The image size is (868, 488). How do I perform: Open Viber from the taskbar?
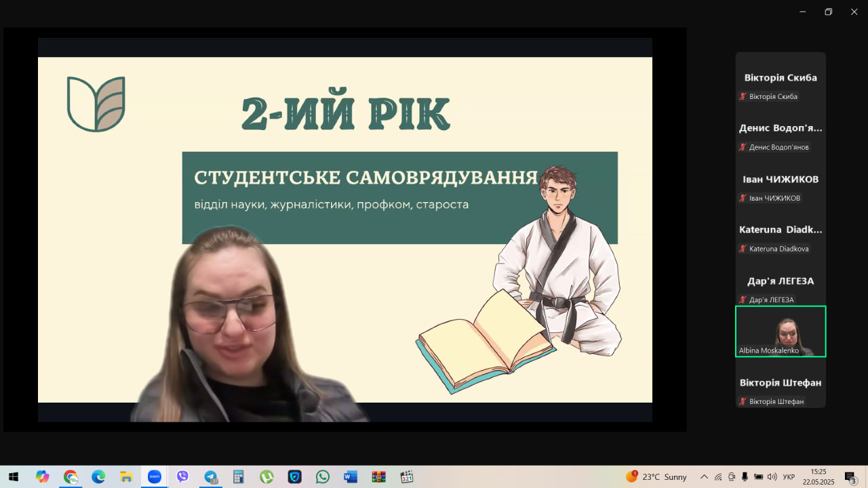click(182, 476)
